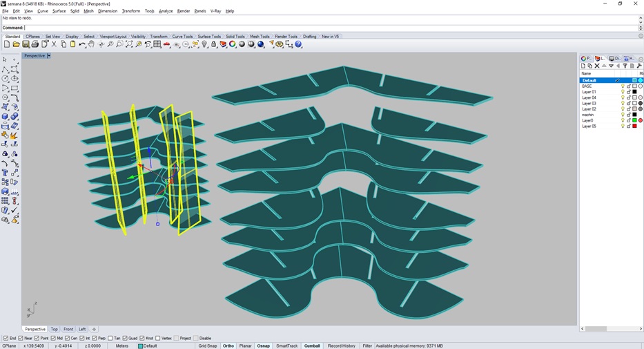Toggle the Near osnap checkbox
The height and width of the screenshot is (349, 644).
point(21,339)
